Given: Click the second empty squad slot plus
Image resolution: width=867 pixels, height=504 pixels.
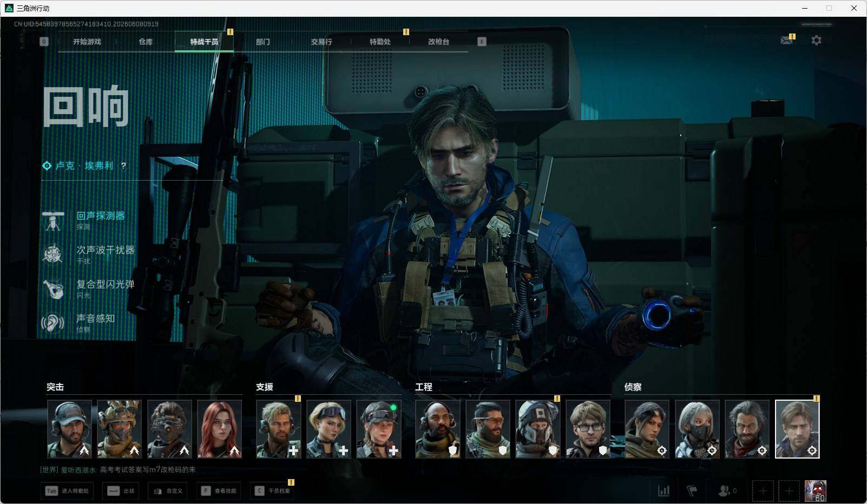Looking at the screenshot, I should [x=789, y=491].
